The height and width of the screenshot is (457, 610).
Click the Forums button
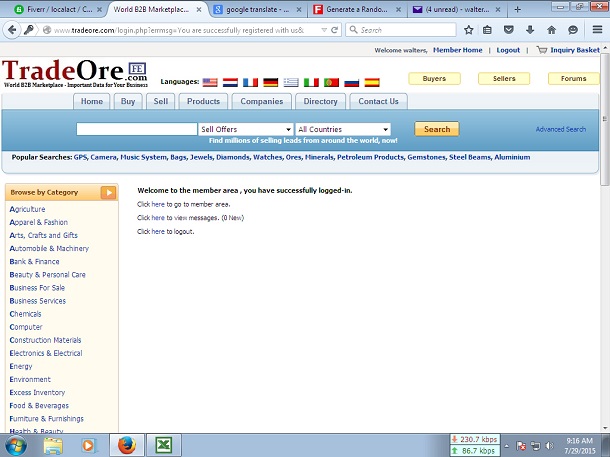pyautogui.click(x=573, y=79)
